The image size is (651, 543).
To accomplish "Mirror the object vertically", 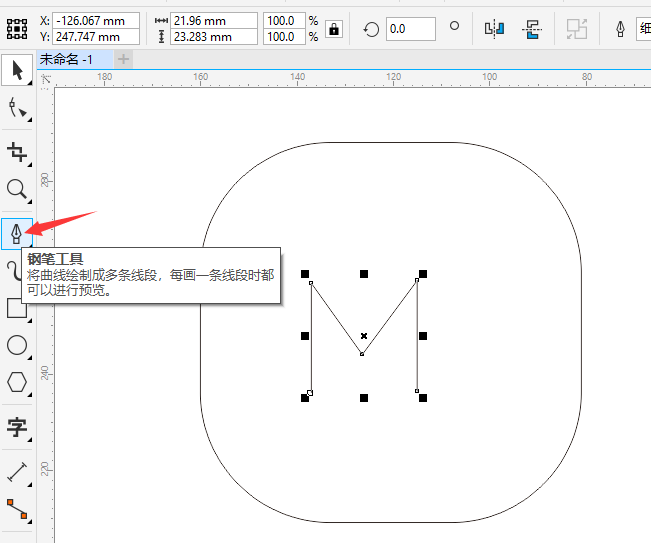I will point(533,29).
